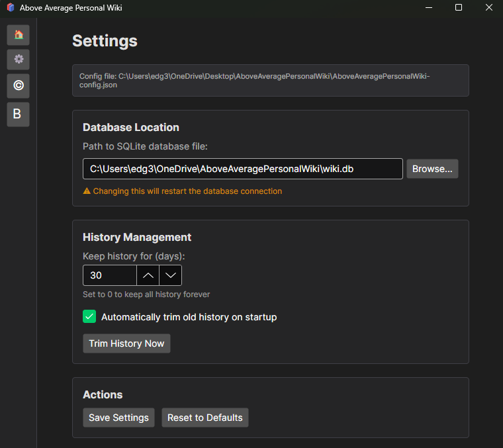Click the B sidebar button

[19, 114]
